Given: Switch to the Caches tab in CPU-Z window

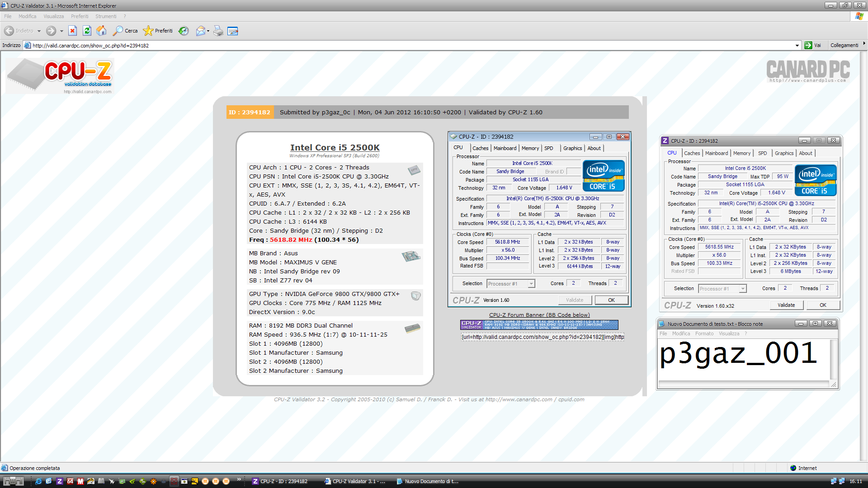Looking at the screenshot, I should 692,153.
